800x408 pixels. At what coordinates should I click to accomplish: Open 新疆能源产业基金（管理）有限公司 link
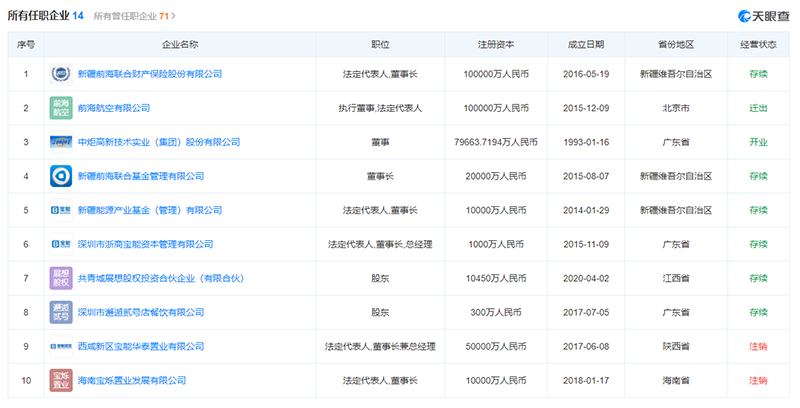(149, 210)
